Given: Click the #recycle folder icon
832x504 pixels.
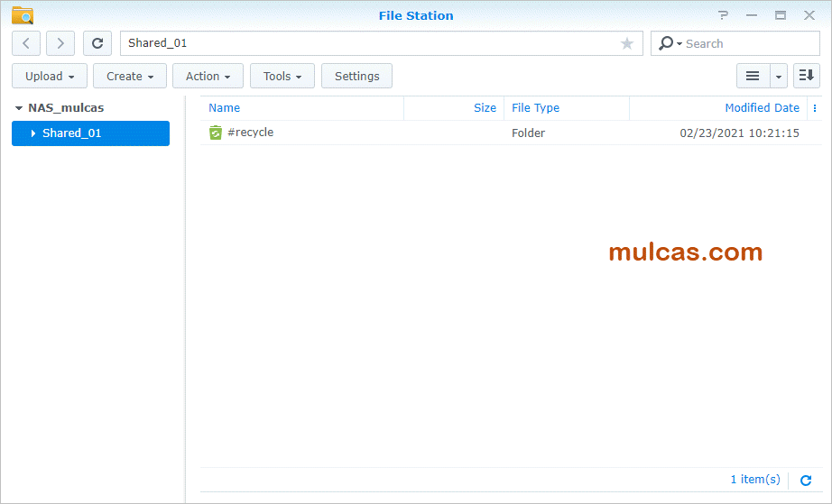Looking at the screenshot, I should tap(216, 133).
